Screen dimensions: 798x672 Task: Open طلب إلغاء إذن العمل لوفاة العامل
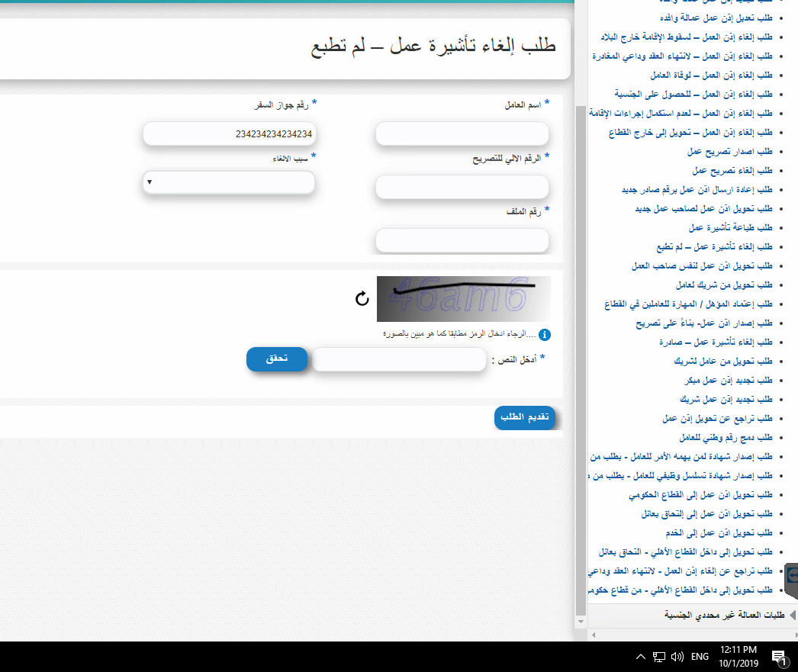(712, 76)
